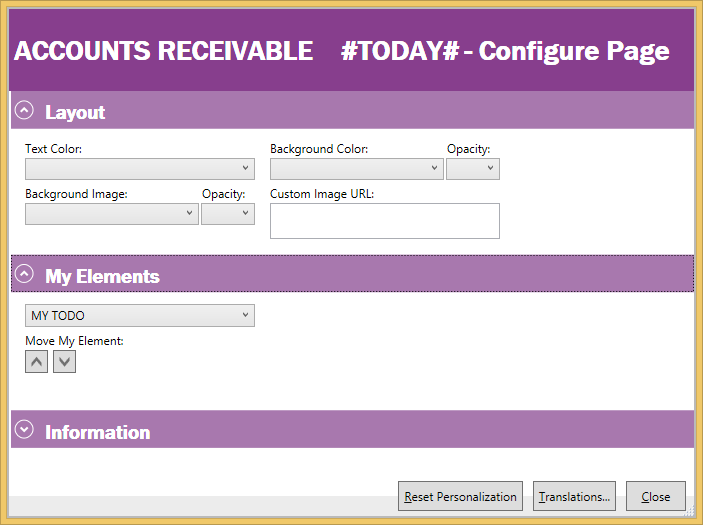
Task: Move the element down with down arrow
Action: coord(64,362)
